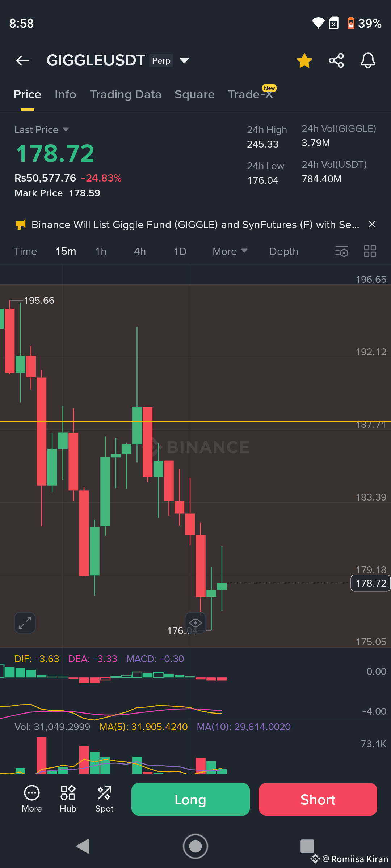The width and height of the screenshot is (391, 868).
Task: Expand the Last Price dropdown
Action: pyautogui.click(x=42, y=130)
